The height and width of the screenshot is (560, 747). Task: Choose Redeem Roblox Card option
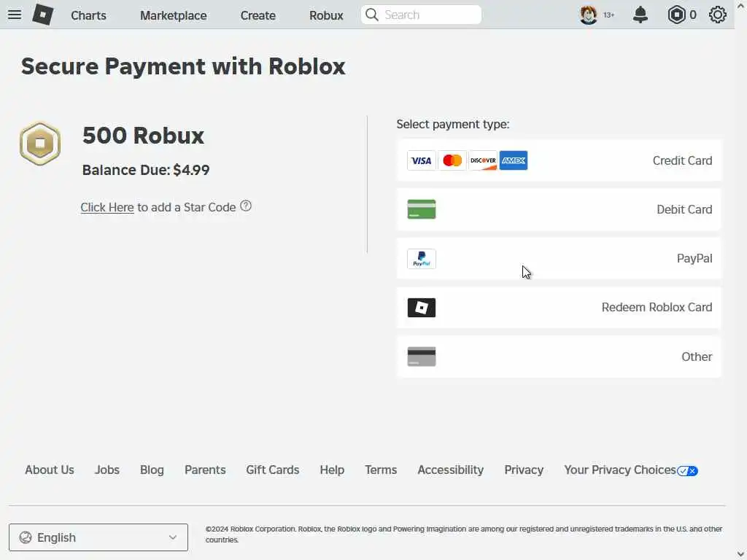[x=559, y=308]
